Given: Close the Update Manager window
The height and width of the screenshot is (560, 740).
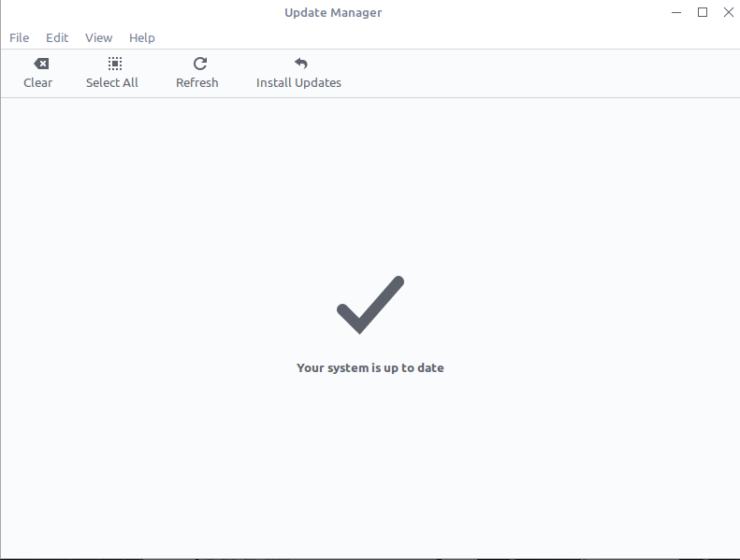Looking at the screenshot, I should tap(728, 13).
